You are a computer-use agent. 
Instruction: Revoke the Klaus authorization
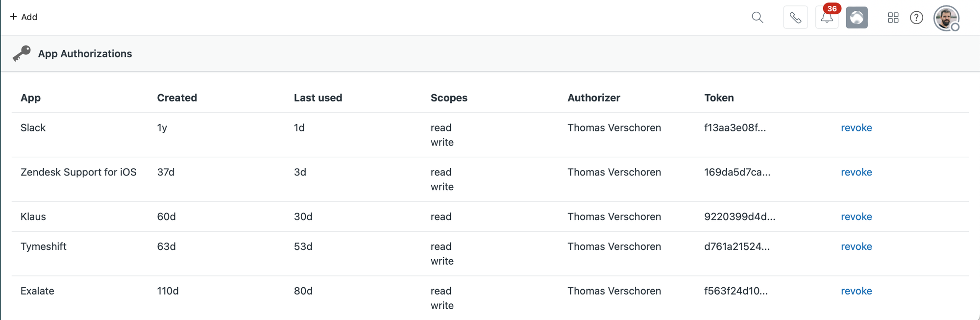[856, 217]
